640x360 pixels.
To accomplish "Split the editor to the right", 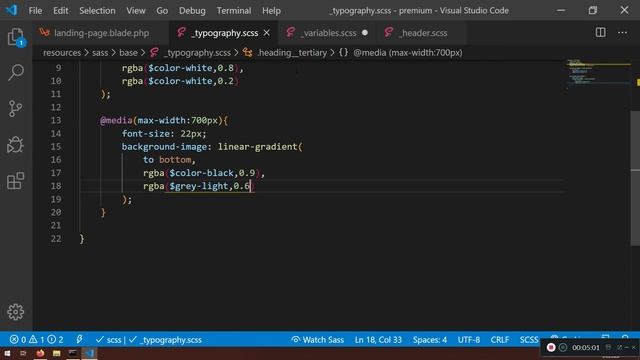I will click(x=600, y=32).
